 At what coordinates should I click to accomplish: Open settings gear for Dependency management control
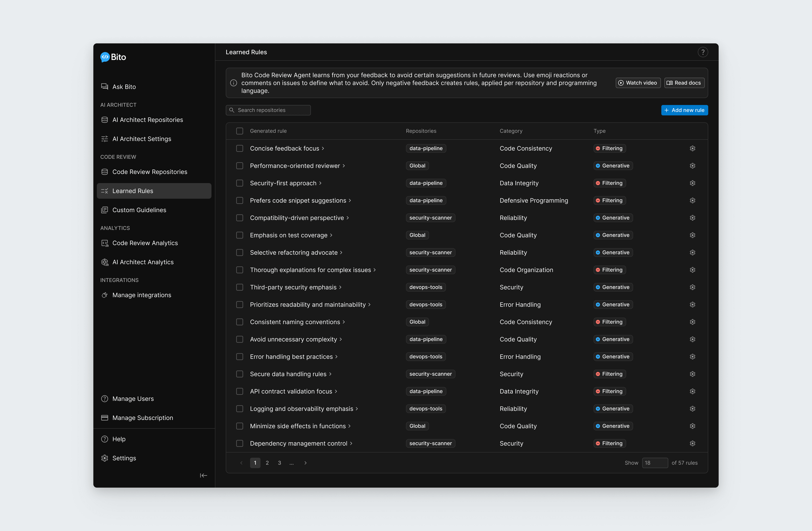click(x=692, y=444)
